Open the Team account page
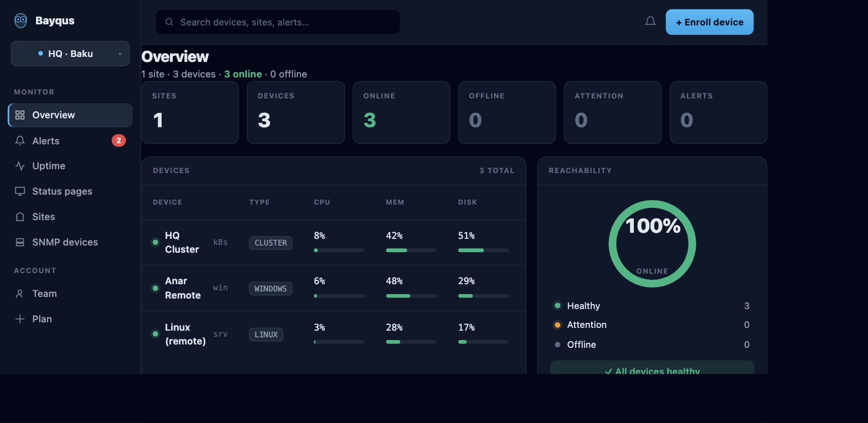Viewport: 868px width, 423px height. pos(70,294)
